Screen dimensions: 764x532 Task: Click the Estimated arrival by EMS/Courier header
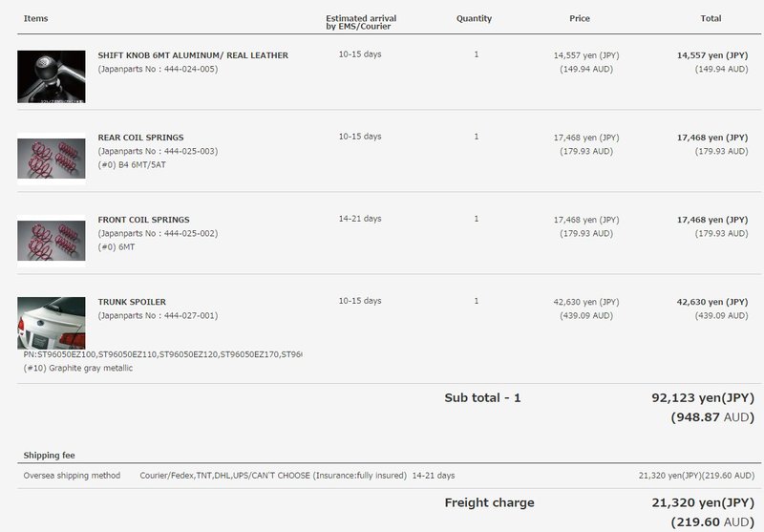(361, 22)
